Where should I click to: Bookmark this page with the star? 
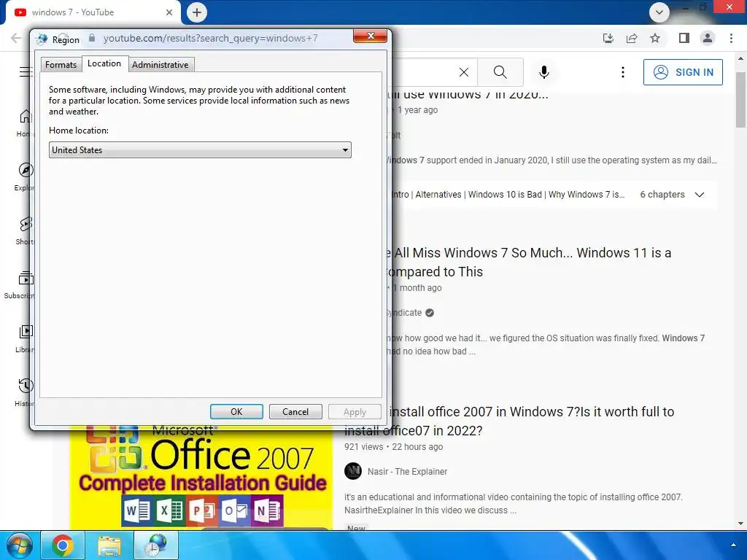tap(655, 38)
